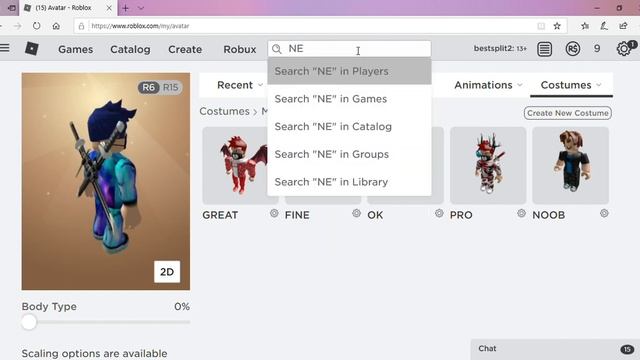Expand the Costumes dropdown
Screen dimensions: 640x360
click(x=571, y=85)
